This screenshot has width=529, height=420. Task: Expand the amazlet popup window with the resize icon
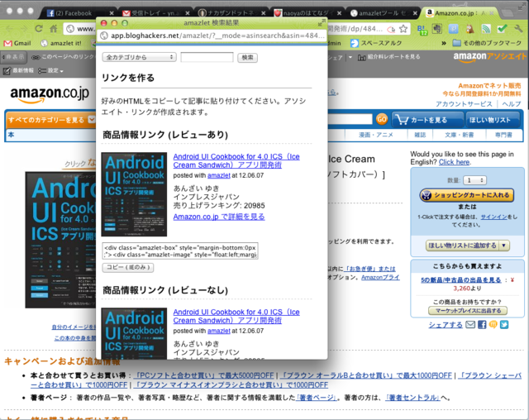tap(322, 22)
